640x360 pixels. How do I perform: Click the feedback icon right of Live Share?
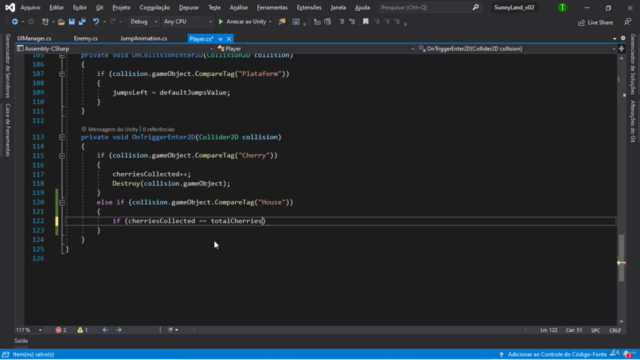point(627,22)
